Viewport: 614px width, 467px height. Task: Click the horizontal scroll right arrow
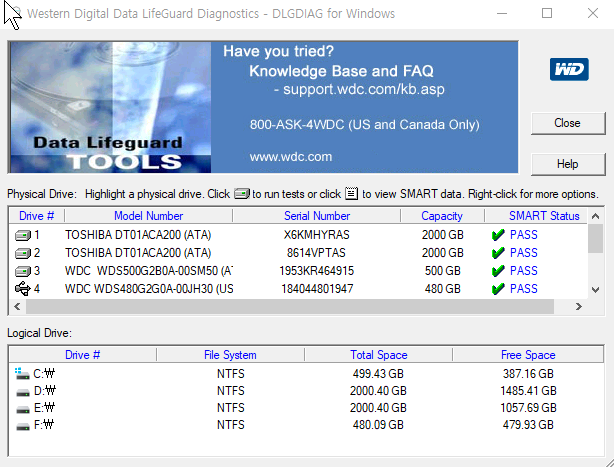coord(579,307)
